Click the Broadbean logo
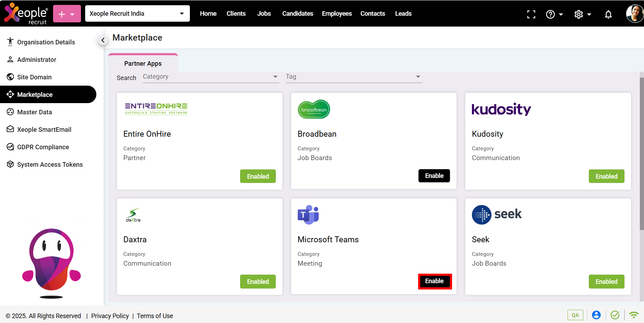 [314, 109]
